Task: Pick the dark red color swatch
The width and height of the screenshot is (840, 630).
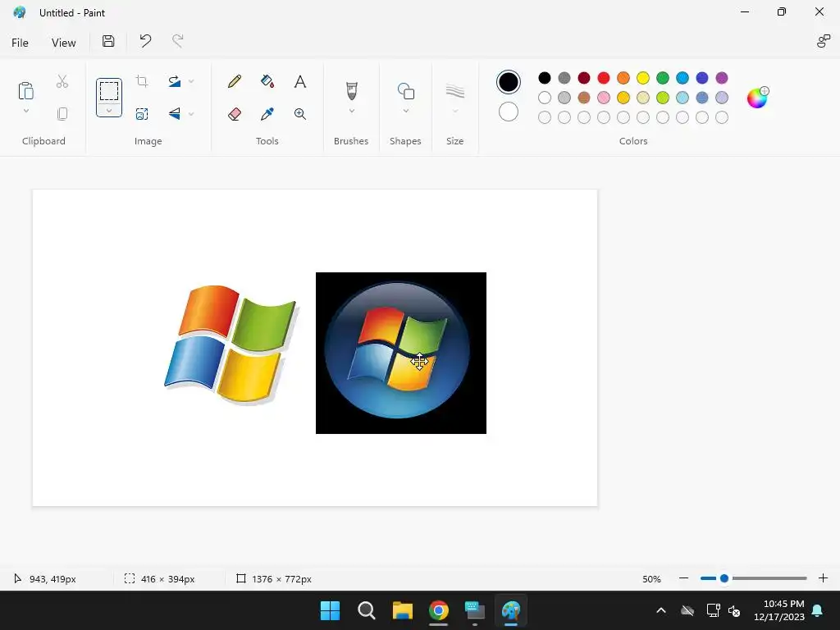Action: [584, 78]
